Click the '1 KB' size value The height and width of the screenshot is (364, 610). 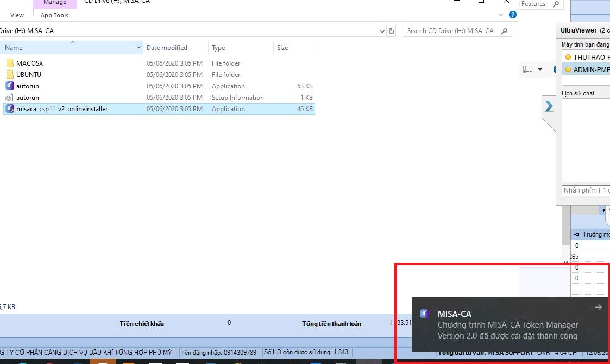click(306, 98)
